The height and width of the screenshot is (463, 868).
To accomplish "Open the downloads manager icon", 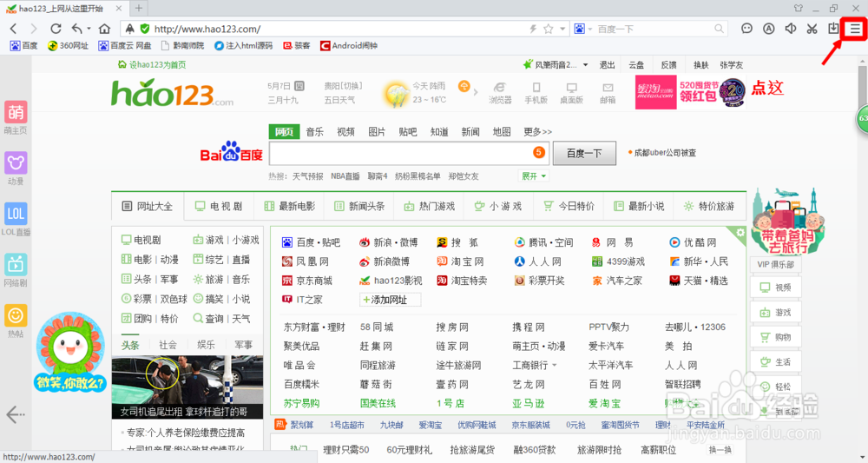I will coord(833,29).
